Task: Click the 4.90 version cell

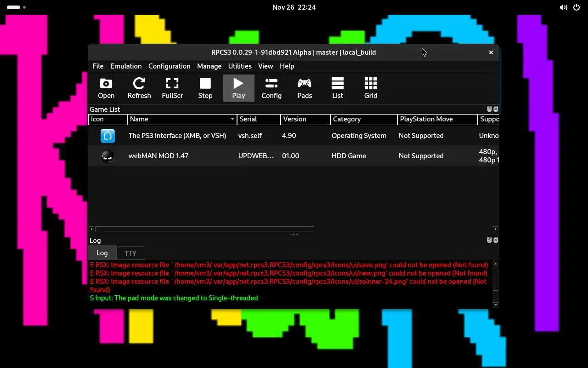Action: tap(289, 136)
